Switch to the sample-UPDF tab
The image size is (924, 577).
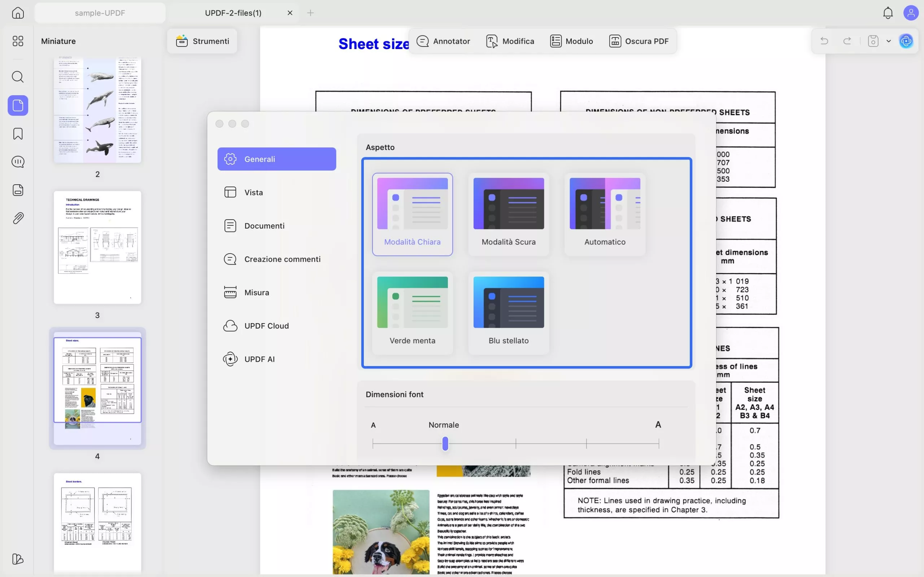tap(100, 13)
